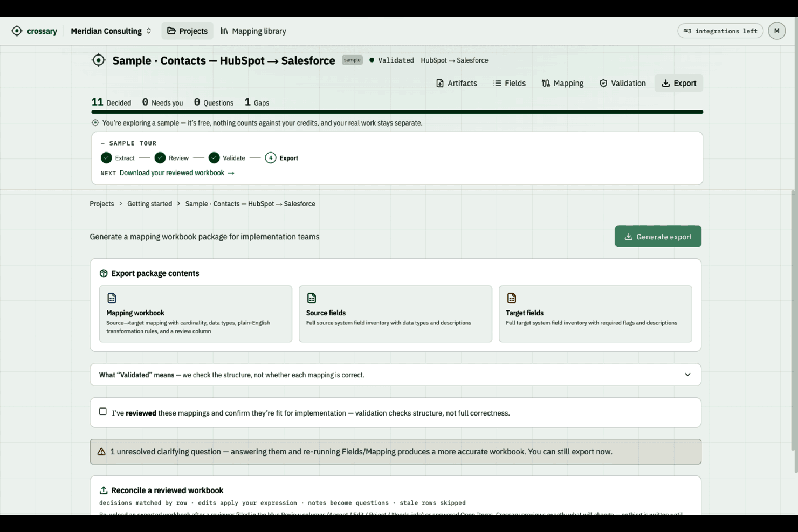Click the Target fields document icon
This screenshot has height=532, width=798.
click(x=512, y=298)
